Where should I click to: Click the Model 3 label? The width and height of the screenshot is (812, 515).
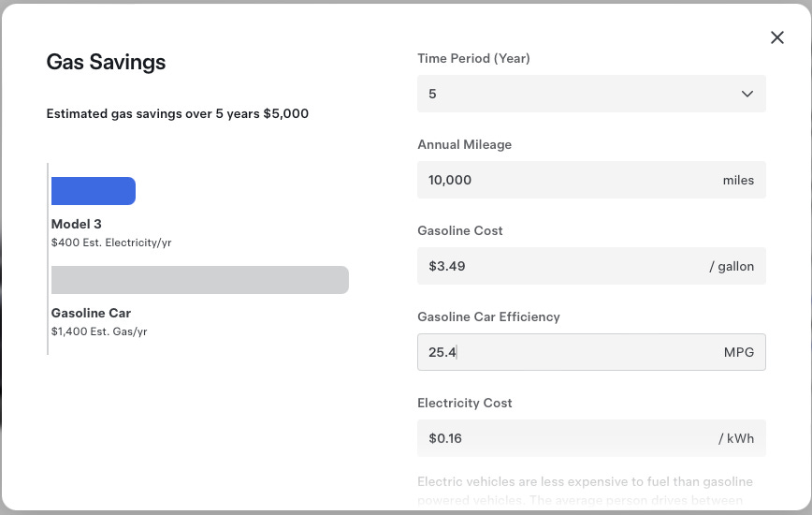(77, 225)
